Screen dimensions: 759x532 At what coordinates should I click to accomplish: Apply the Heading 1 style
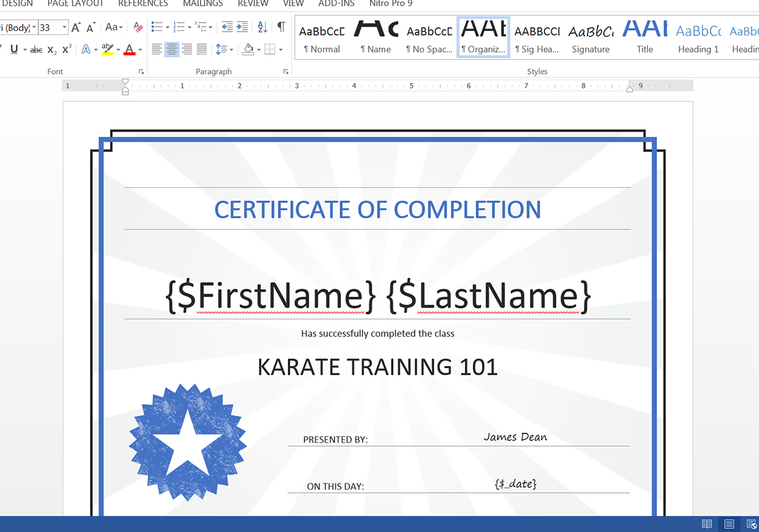(x=698, y=38)
